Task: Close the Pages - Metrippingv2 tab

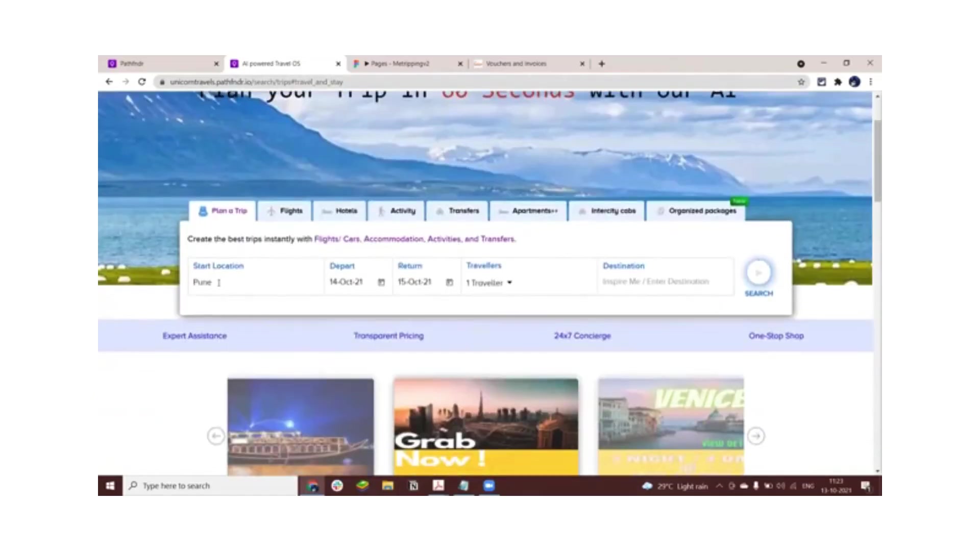Action: 460,64
